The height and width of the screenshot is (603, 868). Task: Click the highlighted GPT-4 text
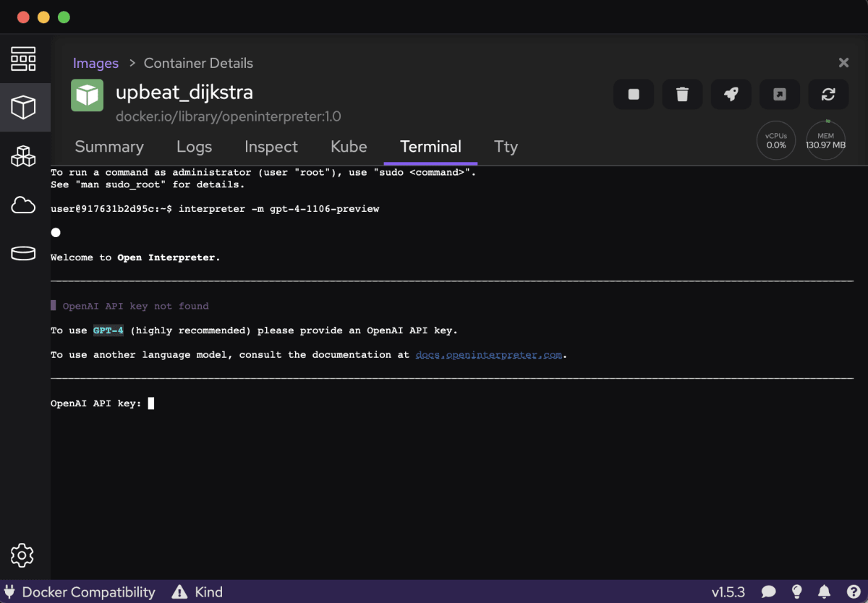pyautogui.click(x=109, y=330)
